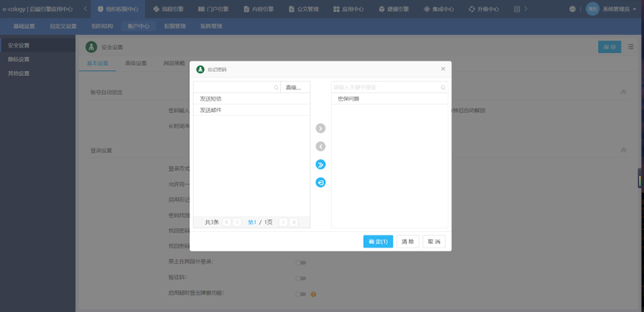Click search icon in left list box
The height and width of the screenshot is (312, 644).
click(x=276, y=88)
